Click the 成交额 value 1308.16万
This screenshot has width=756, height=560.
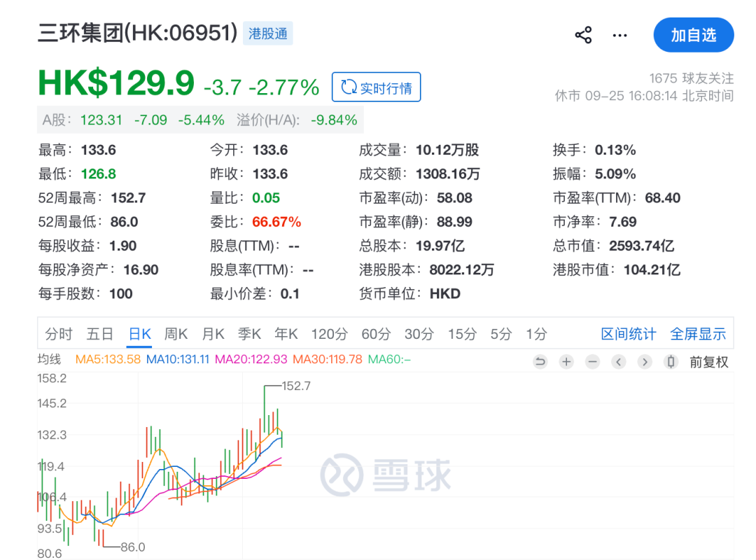pos(447,174)
